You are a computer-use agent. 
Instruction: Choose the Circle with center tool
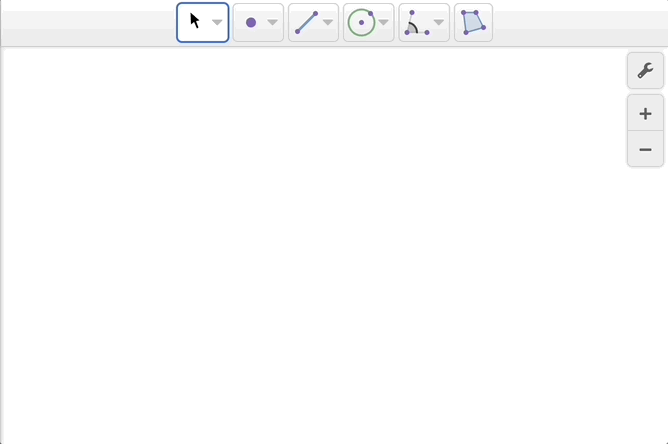(362, 22)
